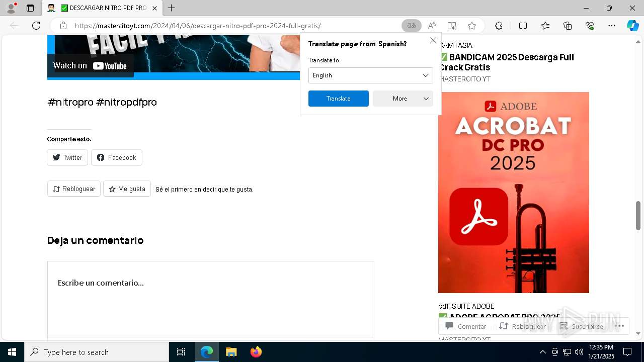This screenshot has width=644, height=362.
Task: Close the DESCARGAR NITRO PDF PRO tab
Action: coord(154,8)
